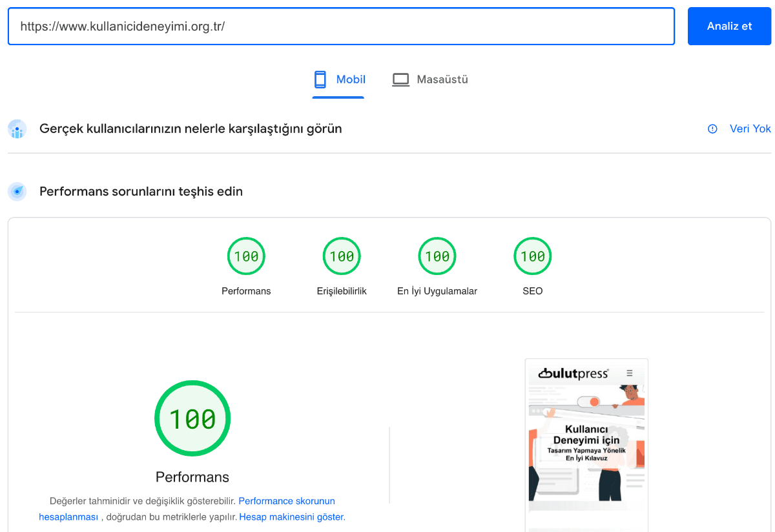Viewport: 775px width, 532px height.
Task: Open the "Veri Yok" text link
Action: 750,128
